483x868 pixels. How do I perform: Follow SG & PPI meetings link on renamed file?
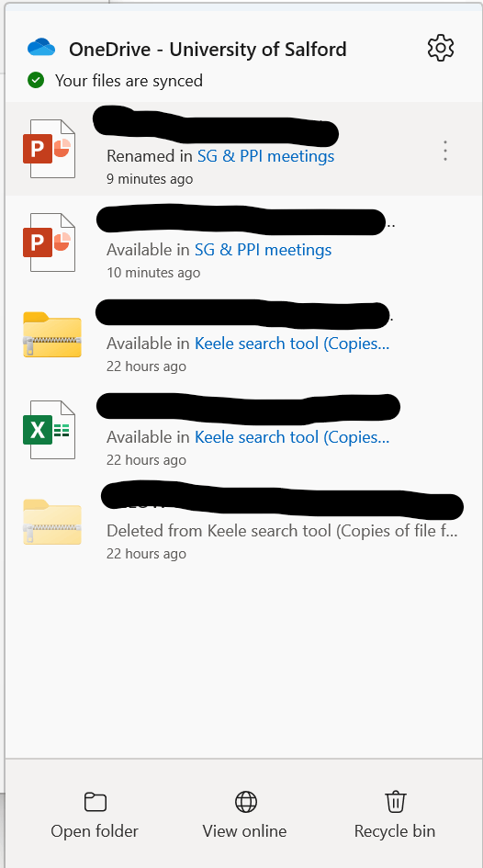click(265, 156)
